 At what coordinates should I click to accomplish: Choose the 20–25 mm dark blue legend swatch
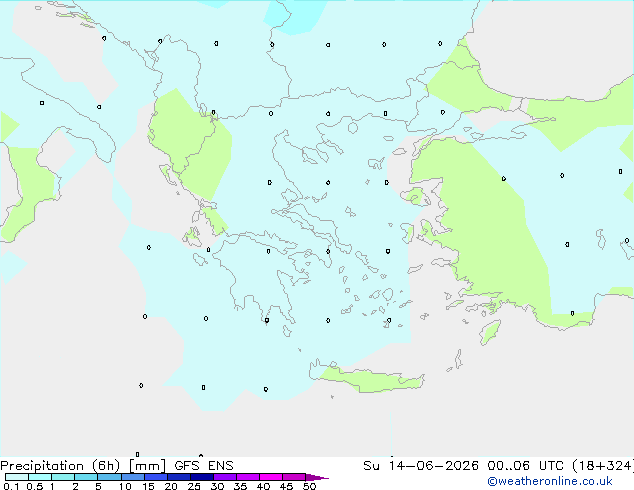[x=179, y=477]
